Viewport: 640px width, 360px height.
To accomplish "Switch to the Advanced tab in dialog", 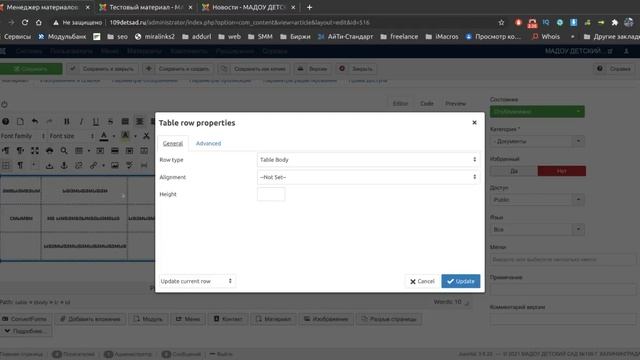I will pyautogui.click(x=208, y=143).
